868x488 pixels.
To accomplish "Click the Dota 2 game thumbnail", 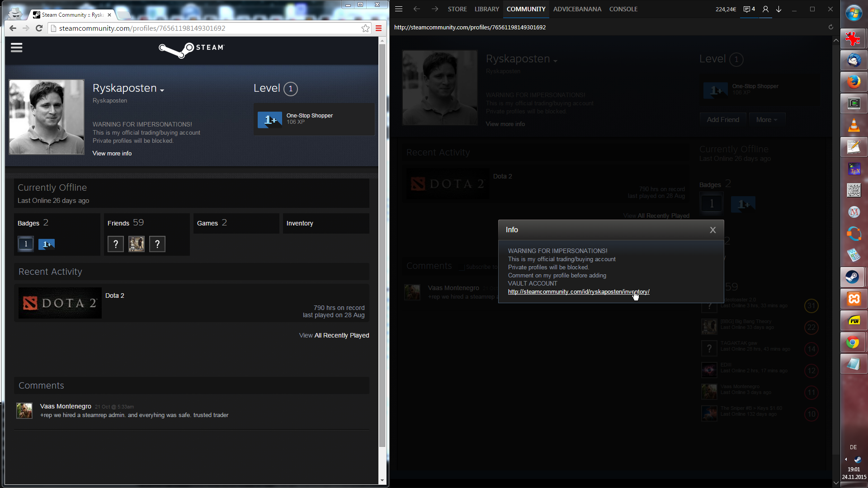I will [60, 303].
